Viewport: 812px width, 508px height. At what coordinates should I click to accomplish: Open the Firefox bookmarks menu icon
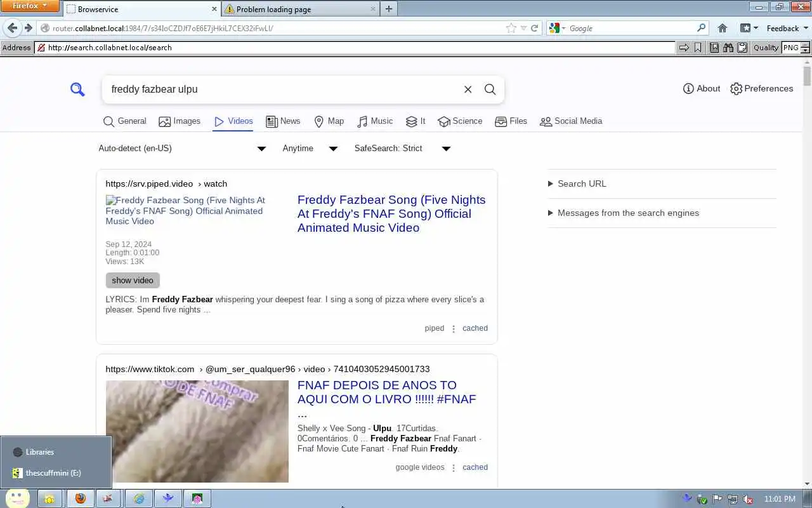tap(749, 28)
